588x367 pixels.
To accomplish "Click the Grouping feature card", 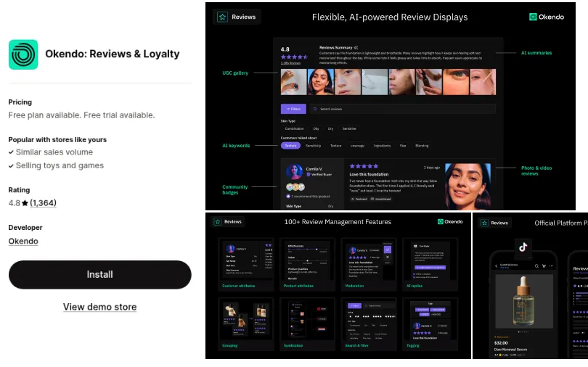I will (245, 324).
